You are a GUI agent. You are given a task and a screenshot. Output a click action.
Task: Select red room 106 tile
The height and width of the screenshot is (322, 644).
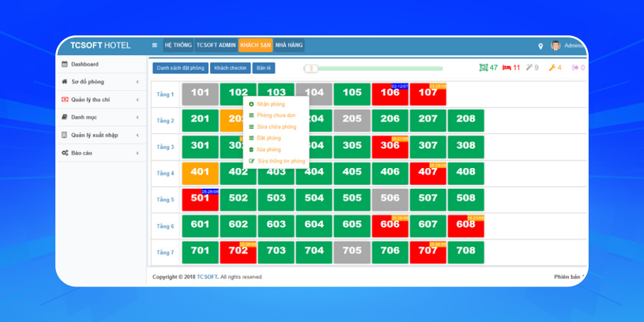point(390,94)
